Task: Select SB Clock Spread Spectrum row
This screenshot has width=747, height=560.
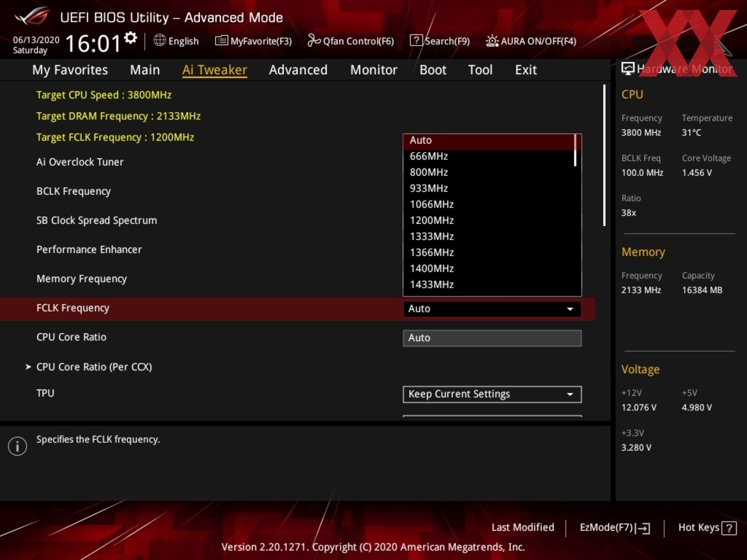Action: (x=97, y=220)
